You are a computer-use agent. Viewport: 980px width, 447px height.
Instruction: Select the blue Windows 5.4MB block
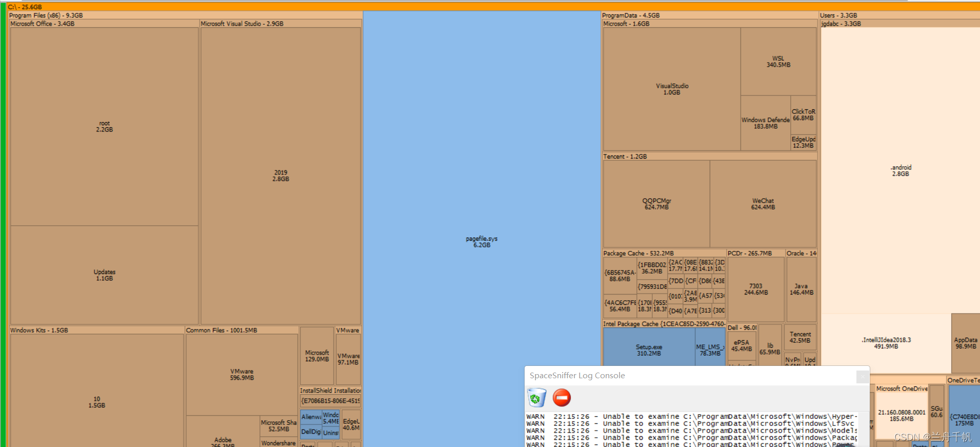(331, 418)
